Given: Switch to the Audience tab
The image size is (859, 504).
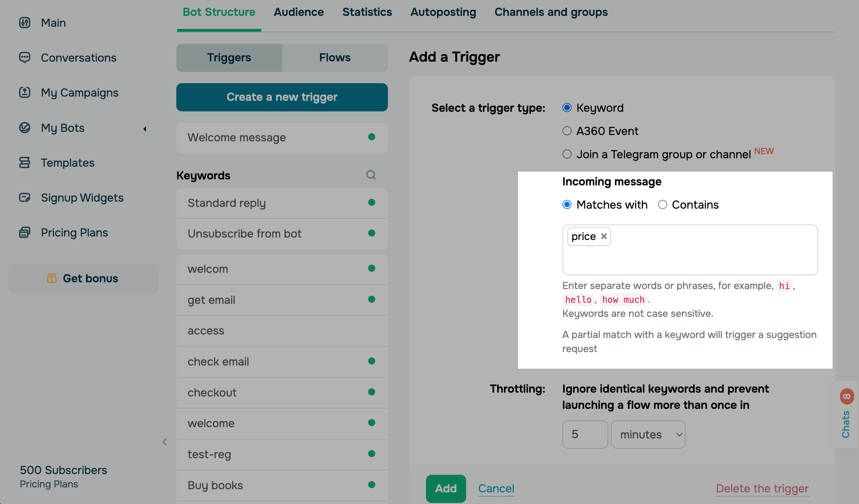Looking at the screenshot, I should point(298,12).
